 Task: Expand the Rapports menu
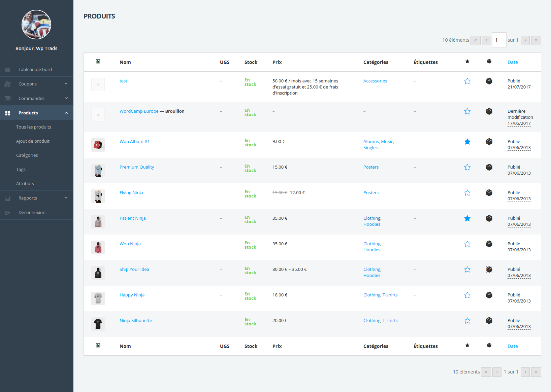66,198
